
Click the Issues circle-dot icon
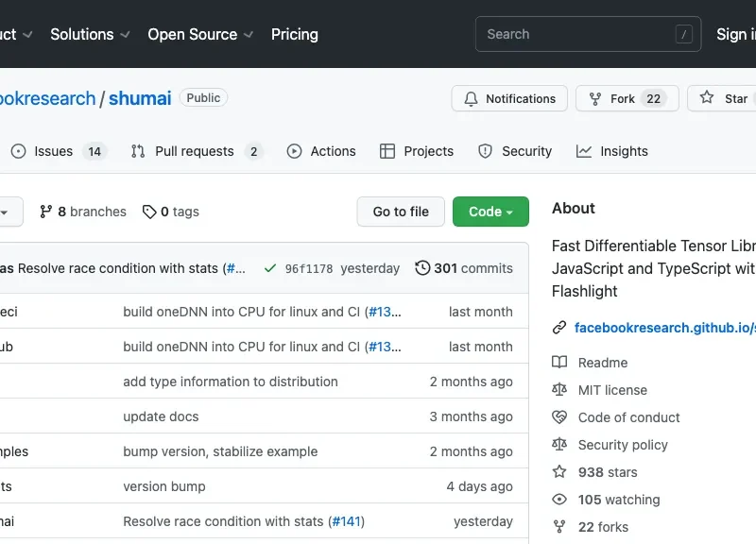(18, 151)
